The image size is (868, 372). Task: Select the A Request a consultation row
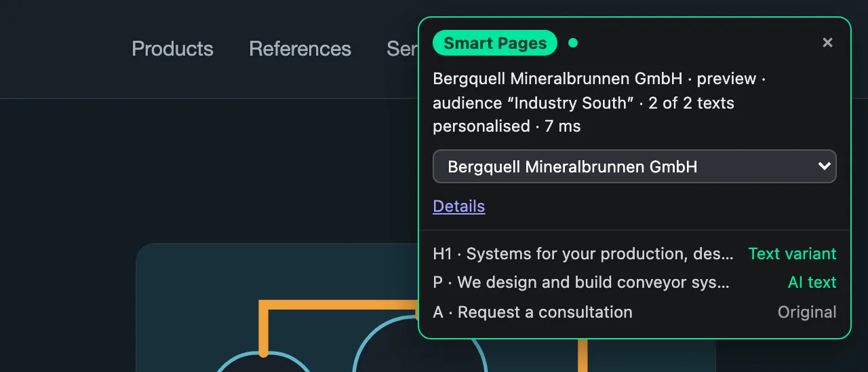[x=635, y=312]
